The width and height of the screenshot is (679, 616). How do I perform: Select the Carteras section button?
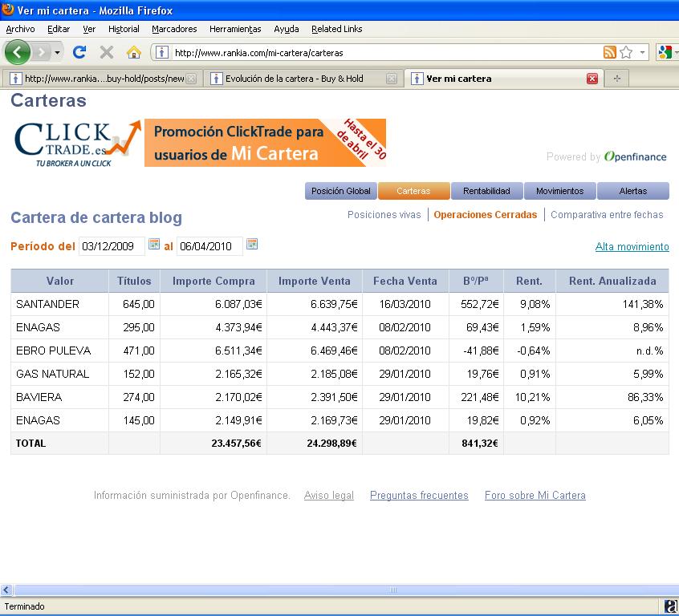[x=413, y=191]
